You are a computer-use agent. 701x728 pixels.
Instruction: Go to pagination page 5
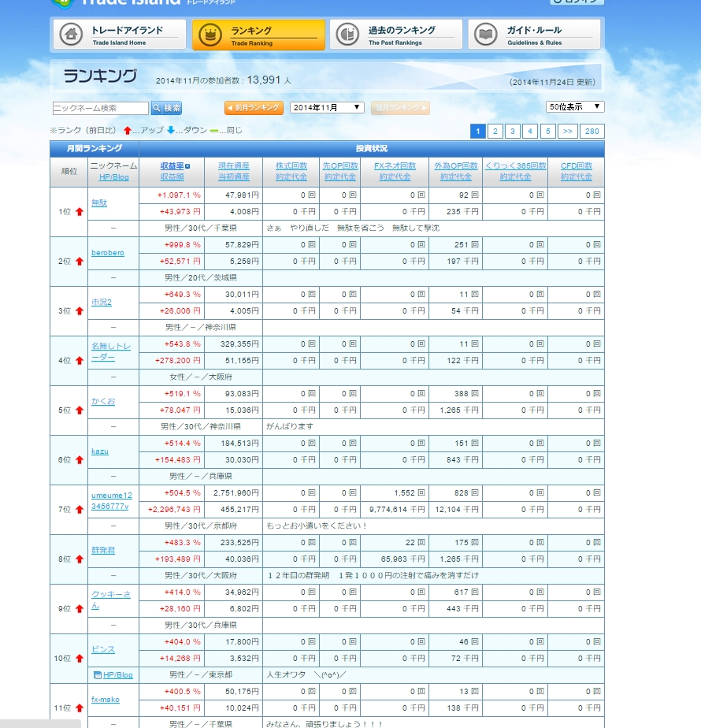pyautogui.click(x=547, y=131)
